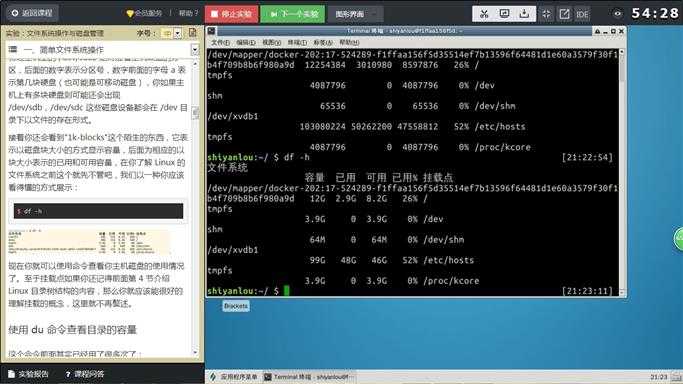Click the df output thumbnail image

pyautogui.click(x=89, y=242)
